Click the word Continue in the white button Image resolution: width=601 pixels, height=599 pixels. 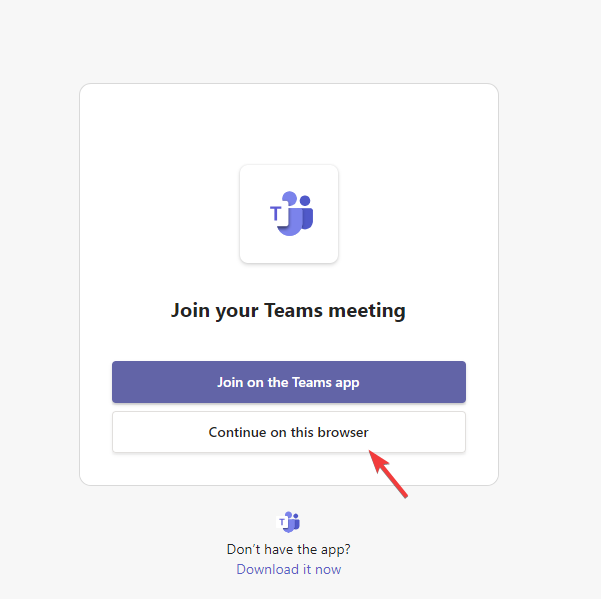point(237,432)
